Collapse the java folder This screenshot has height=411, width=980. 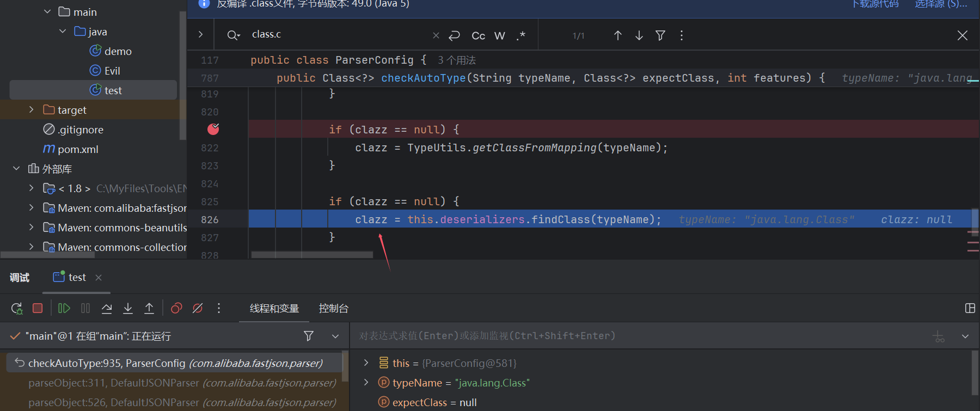click(63, 31)
